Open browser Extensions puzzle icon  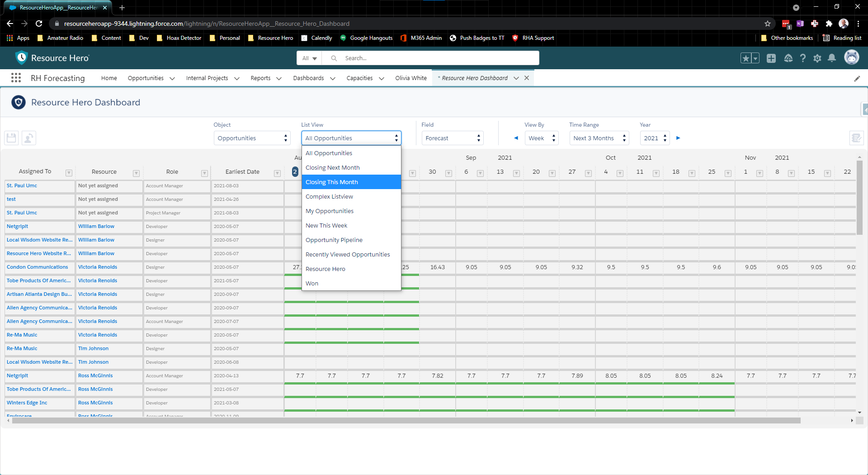pos(829,24)
